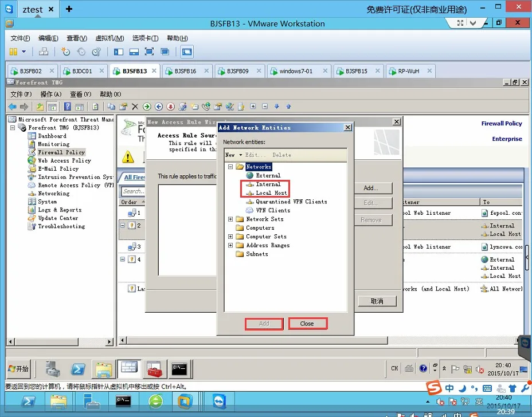Click the plus expand-all toolbar icon
The width and height of the screenshot is (532, 417).
253,107
